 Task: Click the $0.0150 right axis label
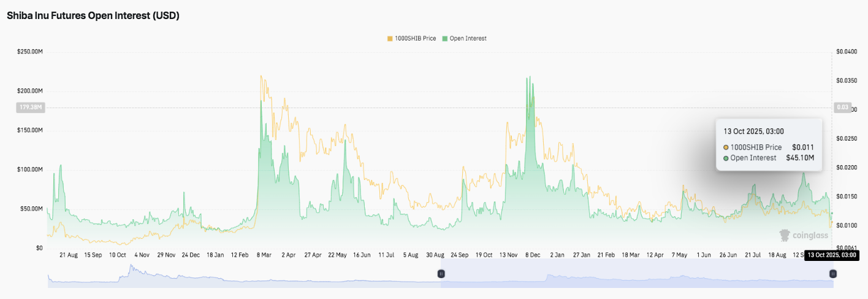pyautogui.click(x=847, y=196)
